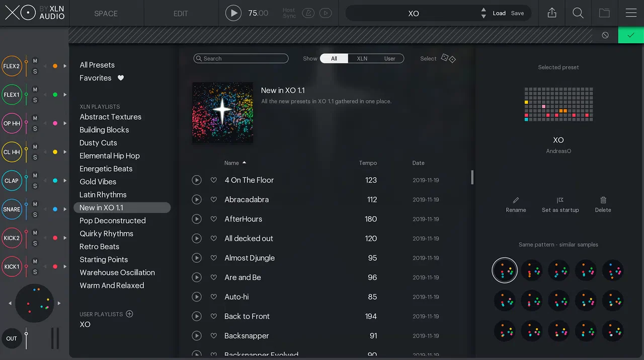Sort the list by Name column arrow

245,163
